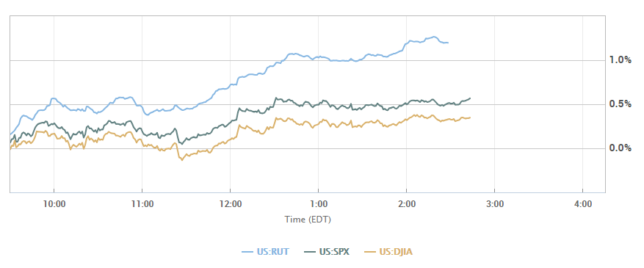The width and height of the screenshot is (644, 268).
Task: Toggle the US:SPX series in the legend
Action: tap(327, 252)
